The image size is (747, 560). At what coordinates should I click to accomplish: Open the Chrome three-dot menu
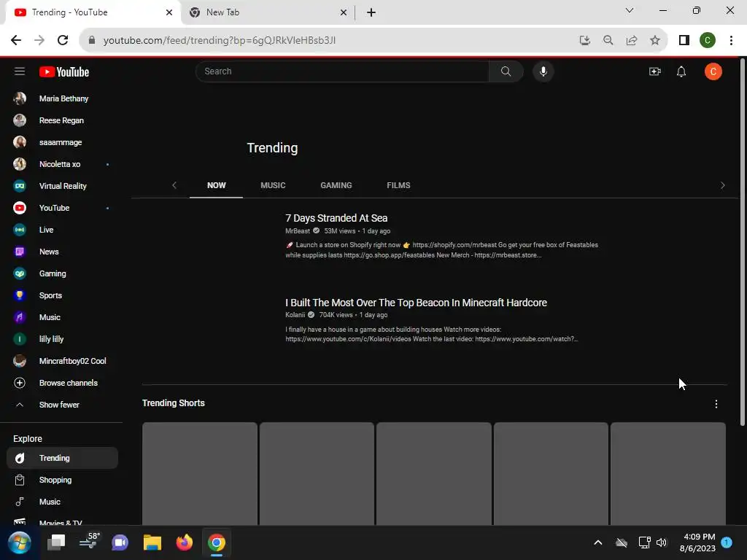point(731,40)
